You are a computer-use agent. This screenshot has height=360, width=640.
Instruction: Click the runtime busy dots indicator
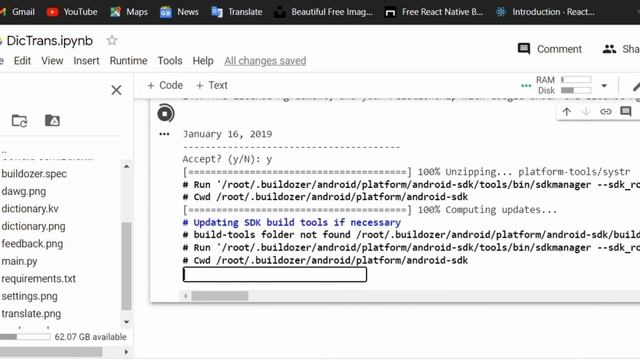(526, 86)
